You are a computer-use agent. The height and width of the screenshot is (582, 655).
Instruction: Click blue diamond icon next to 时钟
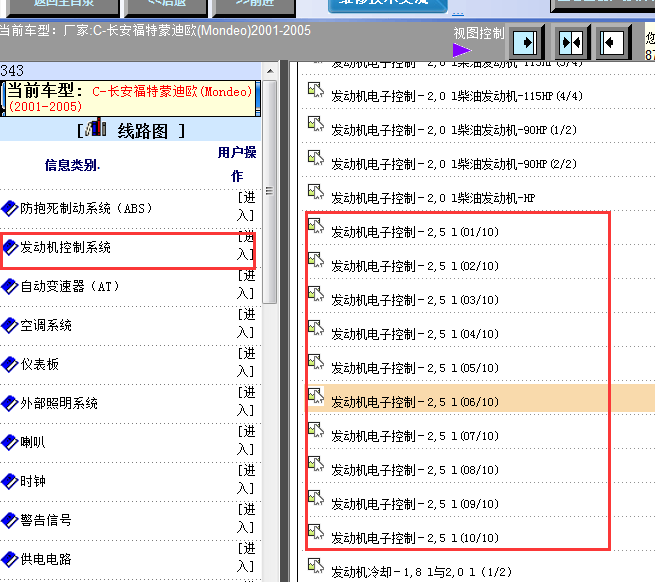(x=9, y=481)
